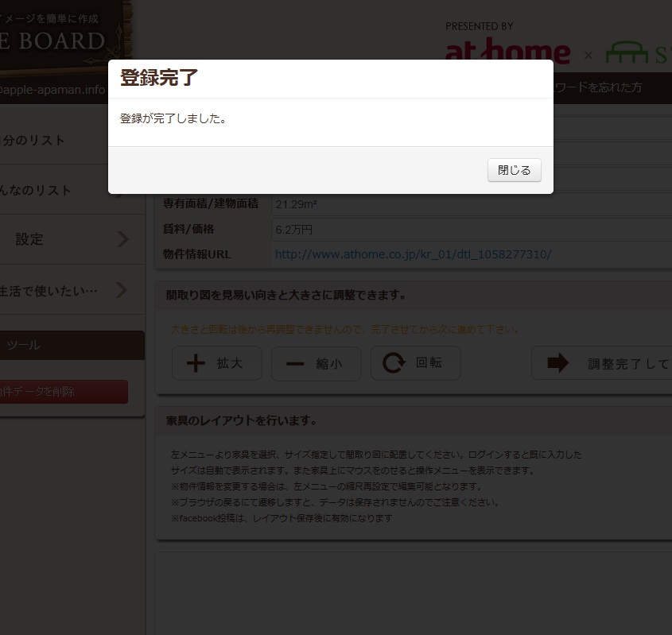Click the apple-apaman.info email field
Screen dimensions: 672x635
click(52, 90)
